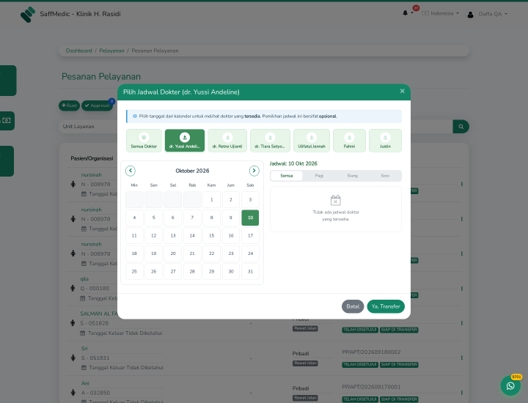Click the Batal button
The image size is (528, 403).
tap(353, 306)
